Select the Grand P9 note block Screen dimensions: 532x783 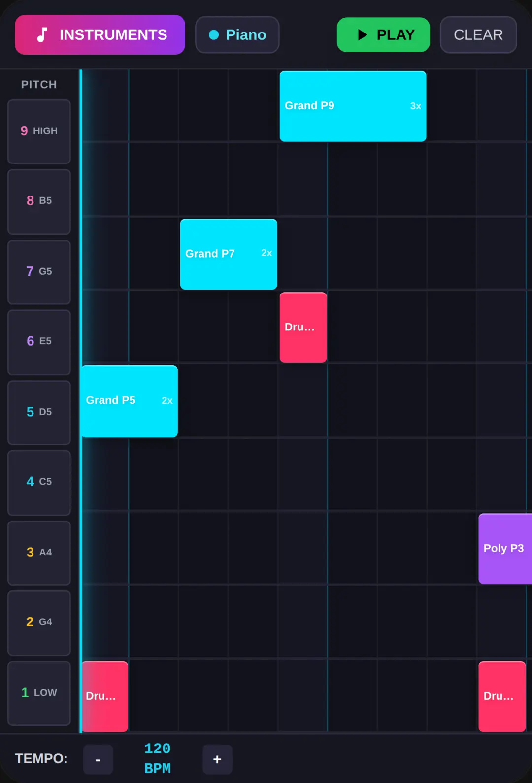tap(353, 106)
